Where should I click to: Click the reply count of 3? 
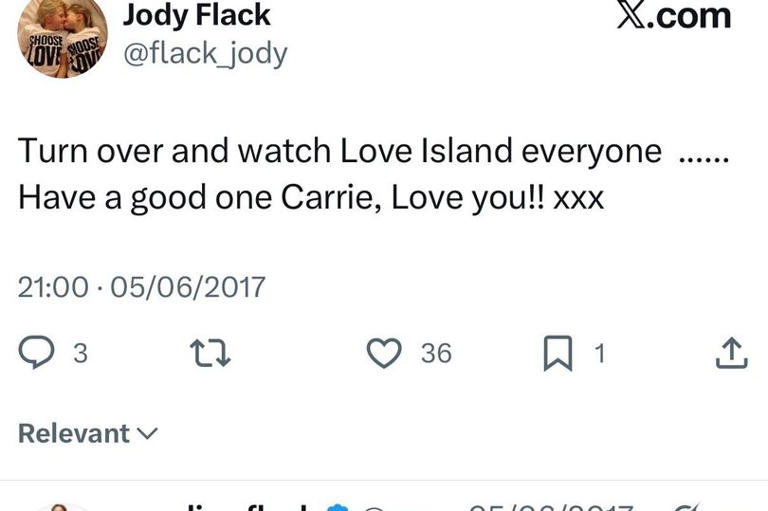pos(80,353)
